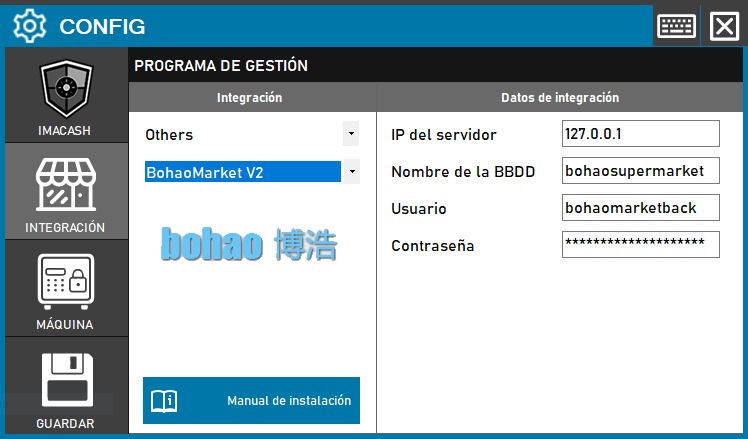748x439 pixels.
Task: Focus the IP del servidor field
Action: click(x=640, y=134)
